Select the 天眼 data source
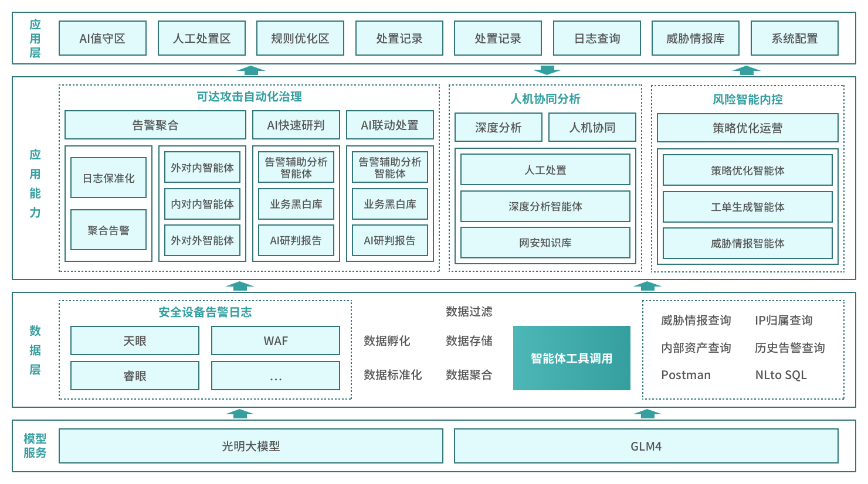The image size is (868, 484). tap(134, 340)
